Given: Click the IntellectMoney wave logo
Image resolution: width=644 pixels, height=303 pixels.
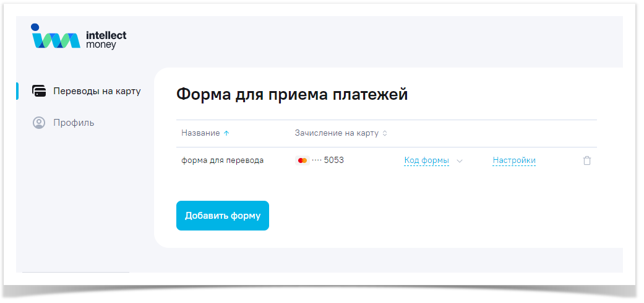Looking at the screenshot, I should tap(56, 38).
